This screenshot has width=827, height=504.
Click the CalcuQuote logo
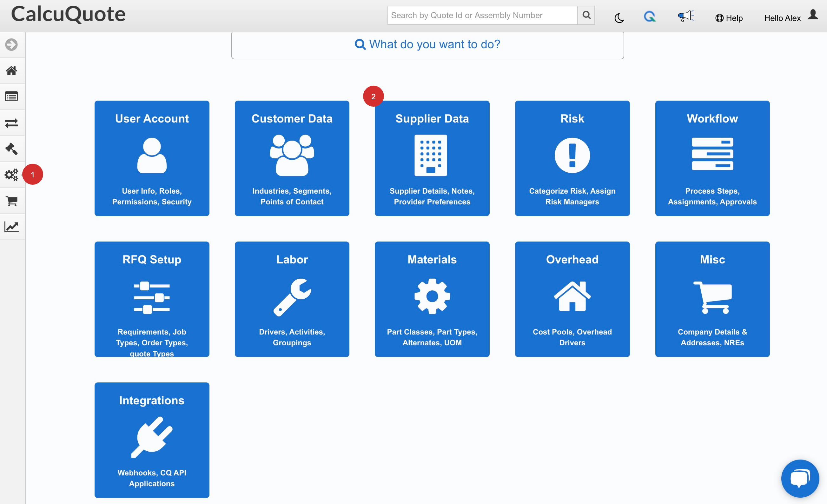(x=69, y=14)
